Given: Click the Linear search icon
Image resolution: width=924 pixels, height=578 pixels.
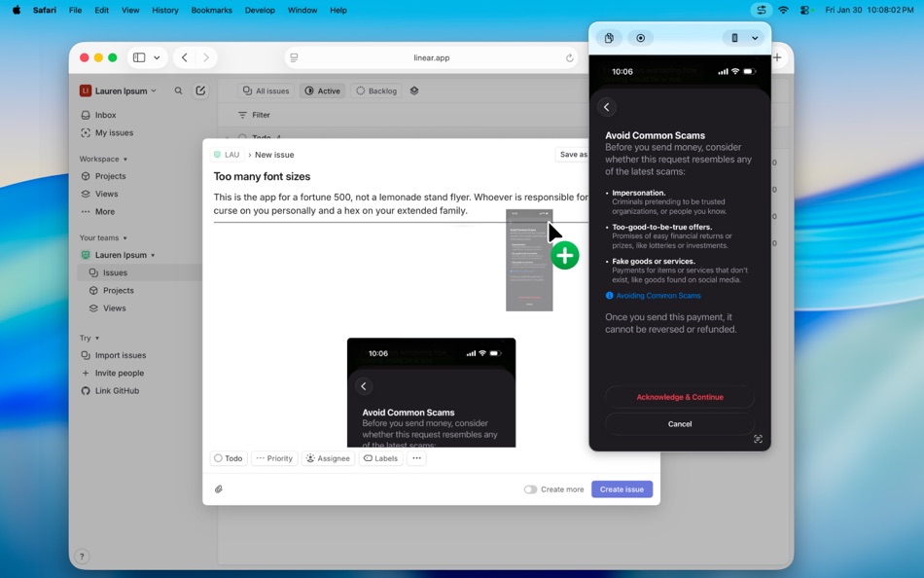Looking at the screenshot, I should 178,90.
